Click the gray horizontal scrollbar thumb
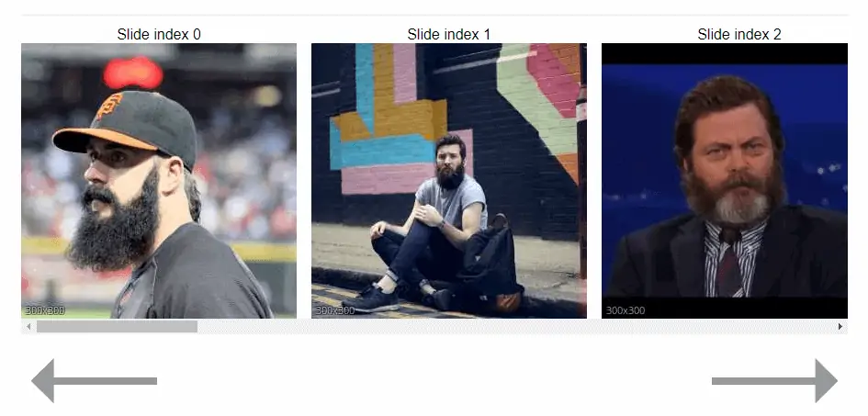Viewport: 868px width, 416px height. point(117,326)
